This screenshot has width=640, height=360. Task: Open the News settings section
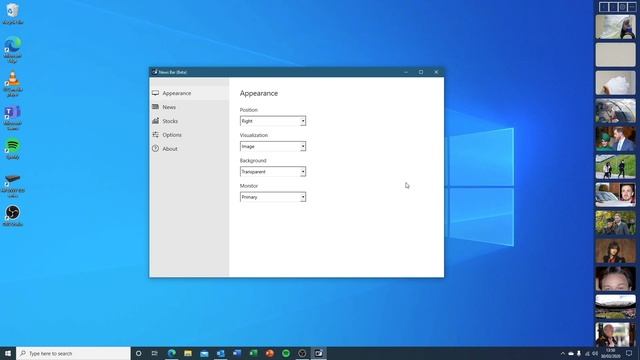coord(189,107)
